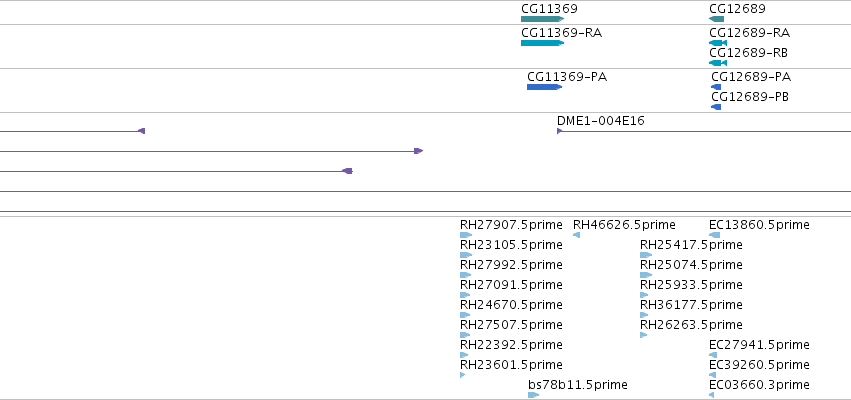Select the bs78b11.5prime EST glyph

point(534,395)
